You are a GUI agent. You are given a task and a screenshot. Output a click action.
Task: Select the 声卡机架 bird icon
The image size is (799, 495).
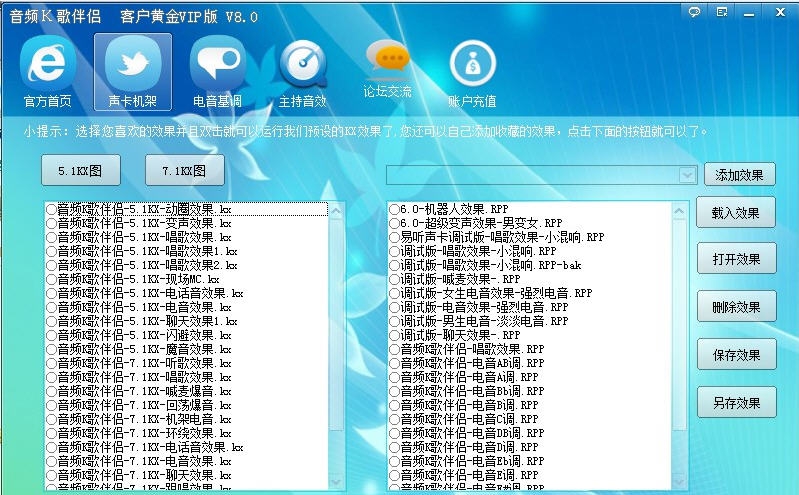133,64
